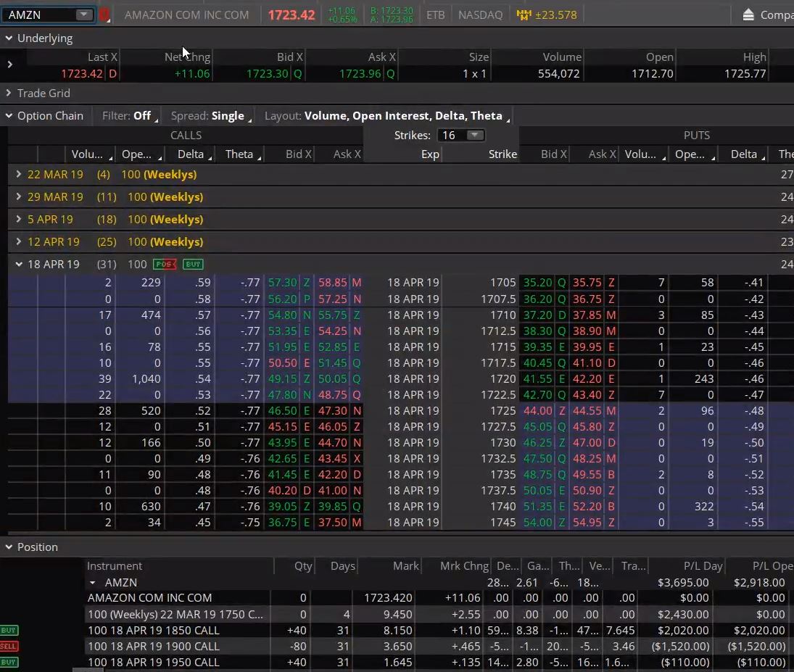Click call ask 58.85 at 1705 strike
Image resolution: width=794 pixels, height=672 pixels.
coord(332,282)
